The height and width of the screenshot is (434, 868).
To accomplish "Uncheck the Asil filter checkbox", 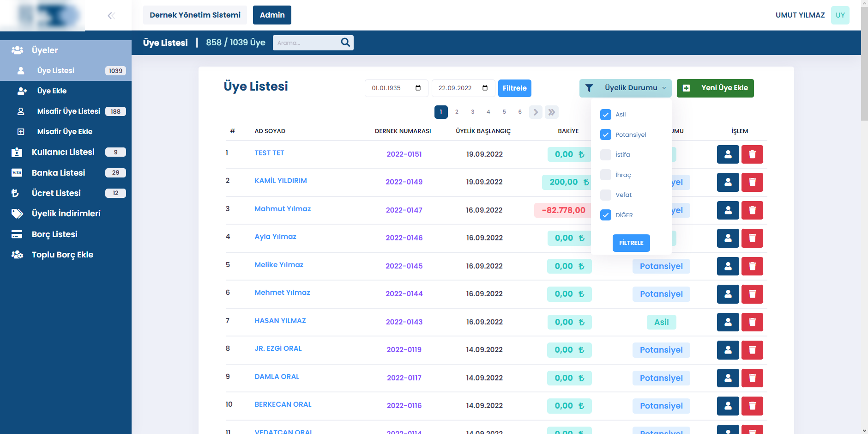I will coord(606,115).
